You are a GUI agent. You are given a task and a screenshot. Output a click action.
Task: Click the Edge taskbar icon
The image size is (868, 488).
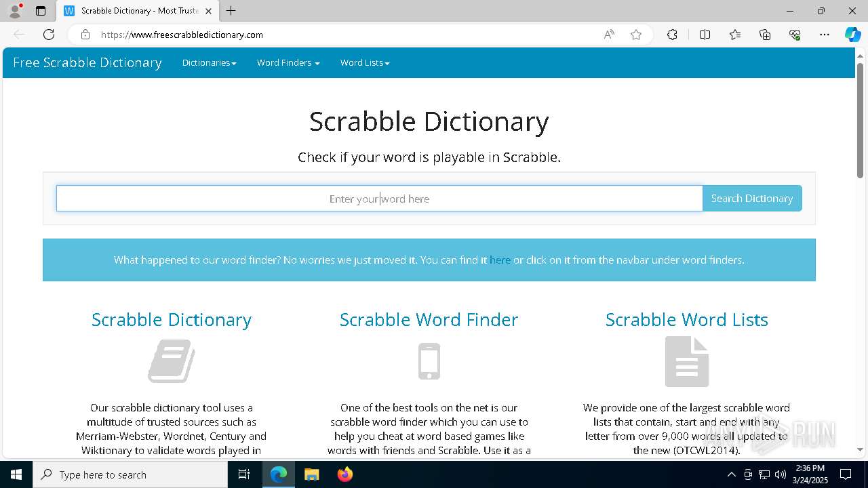pos(279,474)
